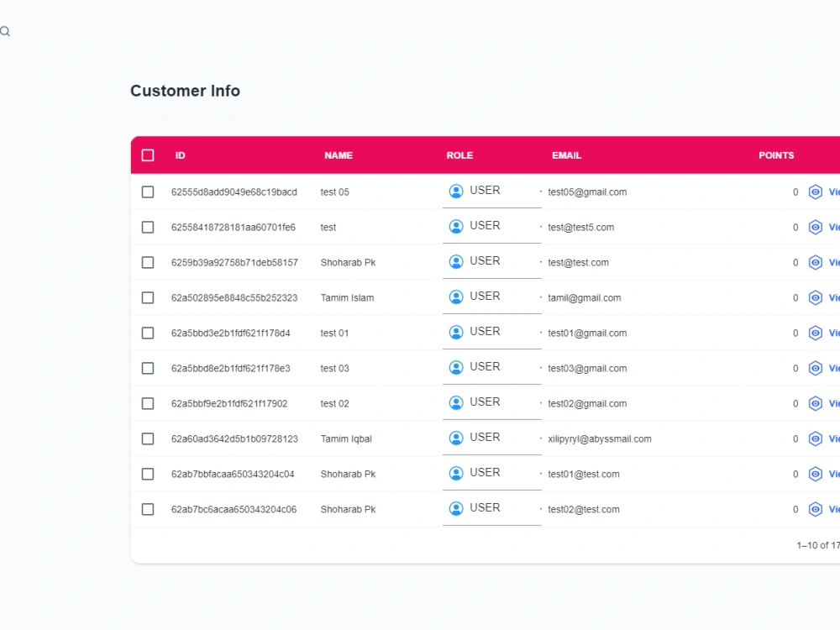Screen dimensions: 840x630
Task: Click view eye icon for test03@gmail.com
Action: pyautogui.click(x=816, y=368)
